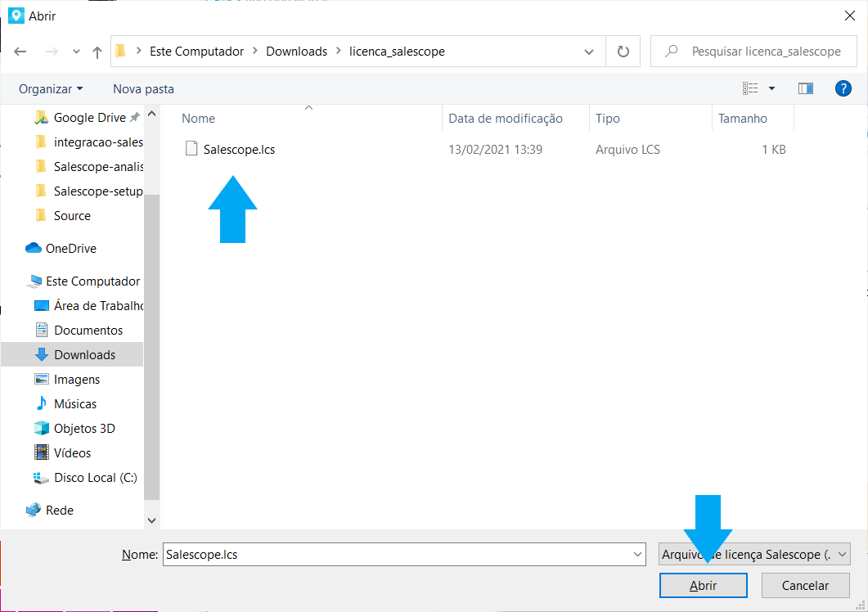Go up one folder level
The width and height of the screenshot is (868, 612).
97,52
